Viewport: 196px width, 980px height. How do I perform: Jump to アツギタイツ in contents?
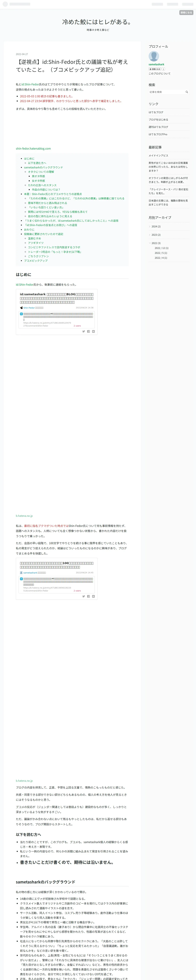[36, 243]
